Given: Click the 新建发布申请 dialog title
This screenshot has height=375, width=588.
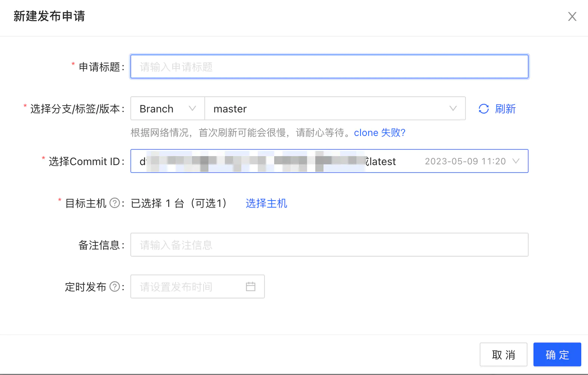Looking at the screenshot, I should pos(49,16).
